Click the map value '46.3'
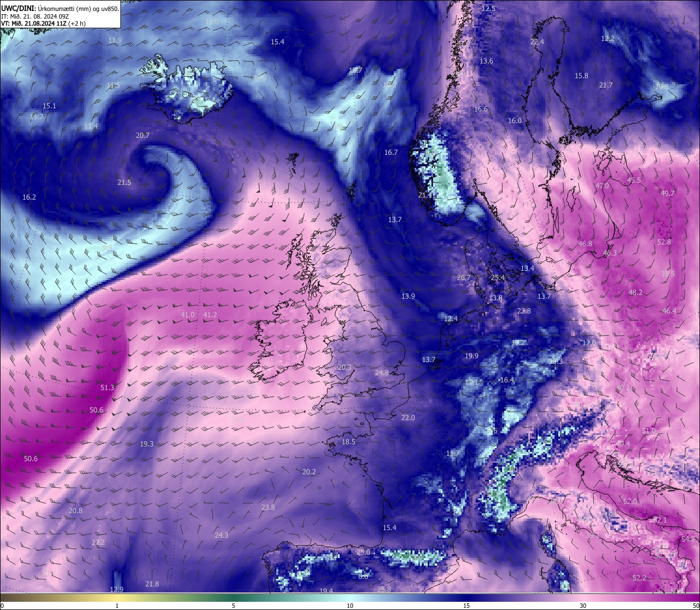Image resolution: width=700 pixels, height=610 pixels. point(609,253)
